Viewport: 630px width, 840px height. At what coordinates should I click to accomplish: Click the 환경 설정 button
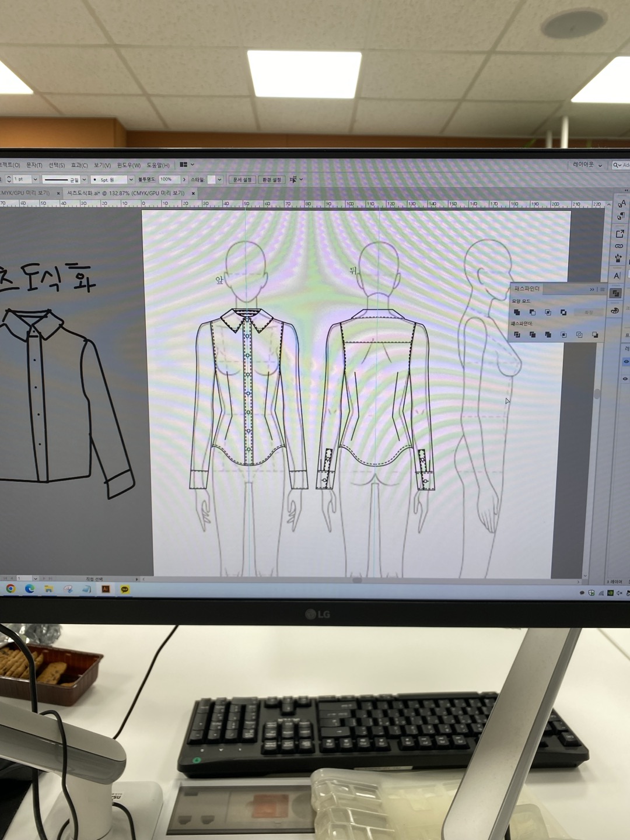pos(271,180)
